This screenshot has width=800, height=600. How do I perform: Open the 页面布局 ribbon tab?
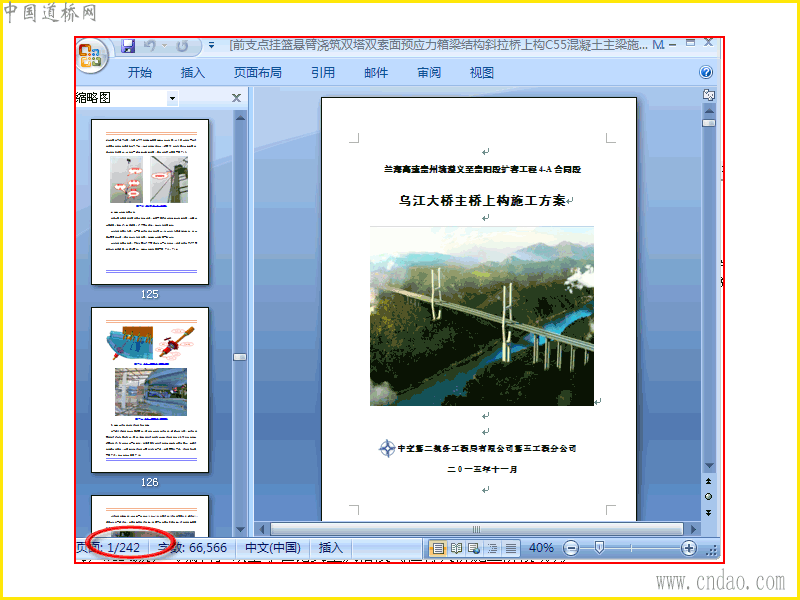[x=258, y=72]
